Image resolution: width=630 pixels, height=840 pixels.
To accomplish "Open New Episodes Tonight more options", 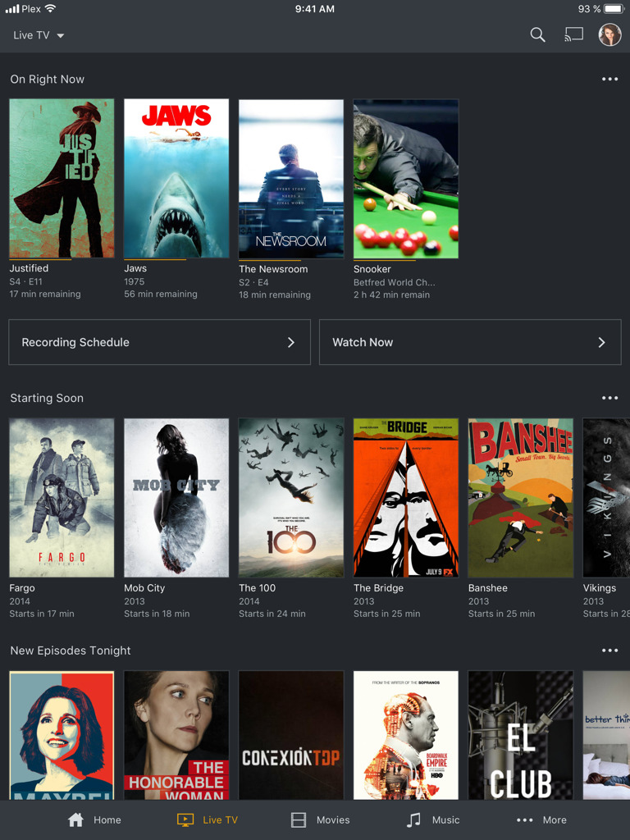I will [x=609, y=651].
